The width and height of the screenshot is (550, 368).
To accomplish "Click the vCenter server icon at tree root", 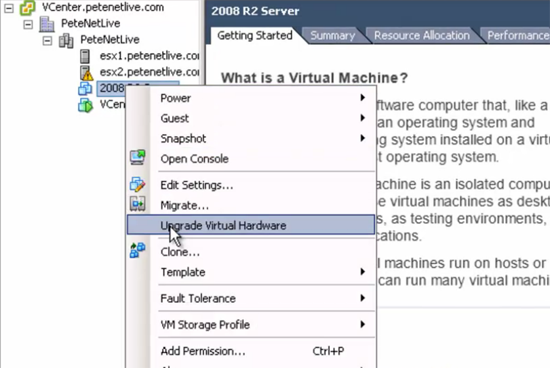I will coord(27,8).
